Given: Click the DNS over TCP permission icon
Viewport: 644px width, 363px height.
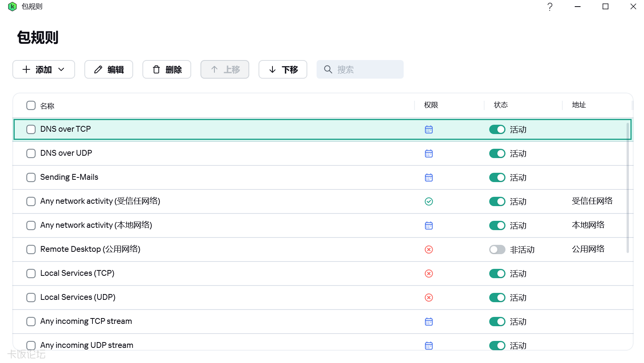Looking at the screenshot, I should click(429, 129).
